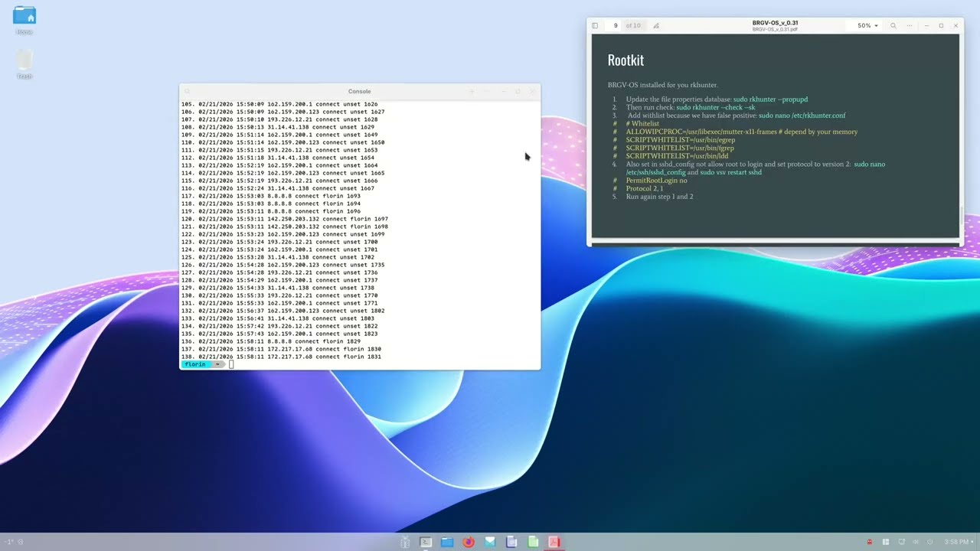Click the Rootkit heading in the PDF
Screen dimensions: 980x551
[626, 60]
